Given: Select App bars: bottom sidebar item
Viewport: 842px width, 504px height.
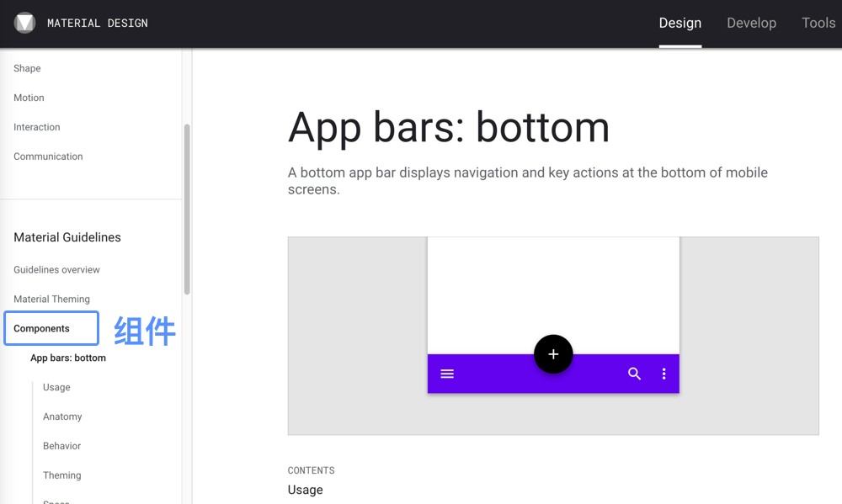Looking at the screenshot, I should (68, 358).
